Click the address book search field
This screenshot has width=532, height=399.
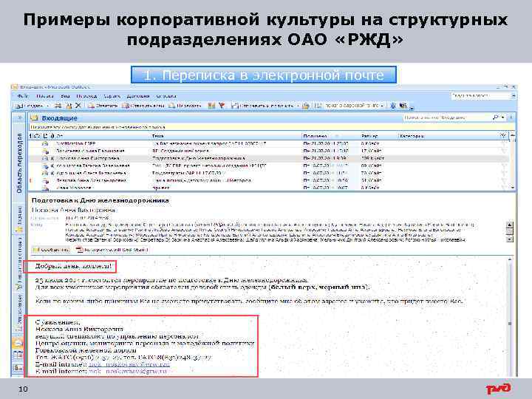pos(351,106)
